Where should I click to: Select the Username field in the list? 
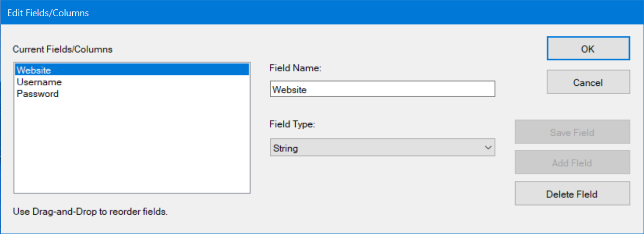tap(39, 82)
